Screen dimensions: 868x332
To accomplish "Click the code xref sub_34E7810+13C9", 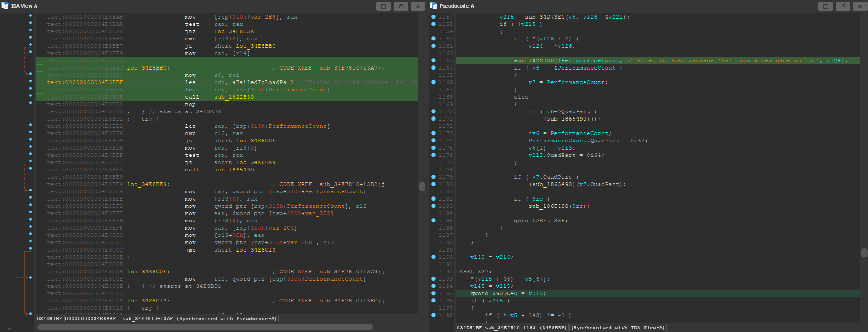I will click(352, 272).
